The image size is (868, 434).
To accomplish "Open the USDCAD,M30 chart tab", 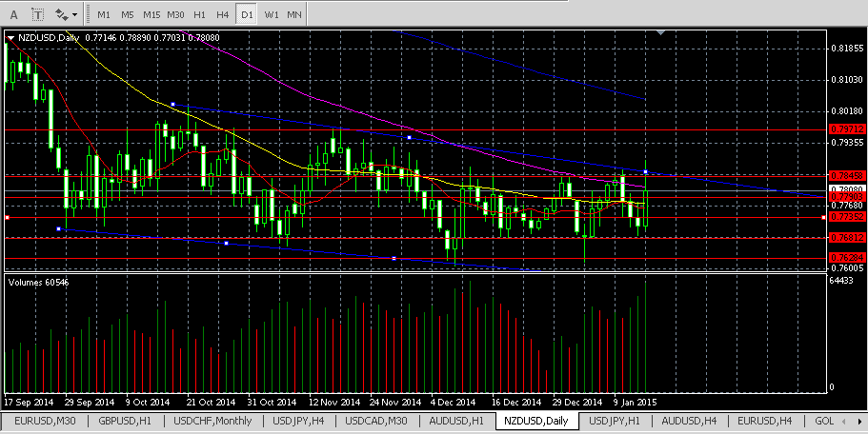I will (375, 421).
